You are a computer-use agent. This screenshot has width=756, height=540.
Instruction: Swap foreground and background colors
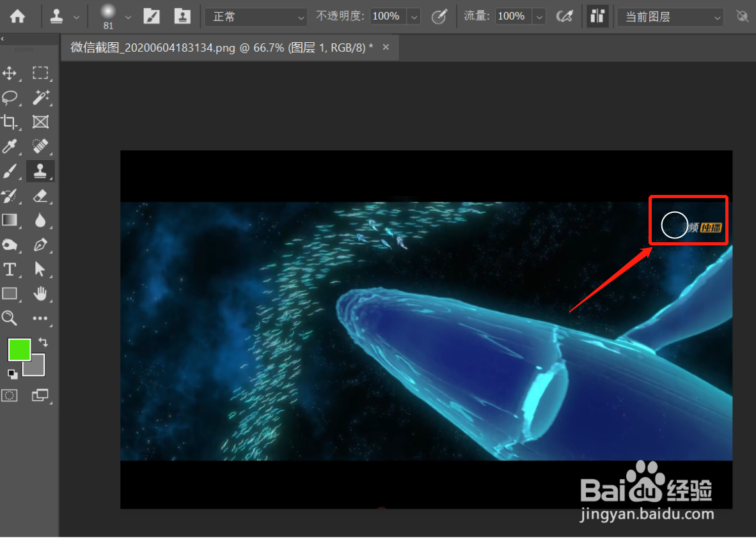pyautogui.click(x=43, y=343)
